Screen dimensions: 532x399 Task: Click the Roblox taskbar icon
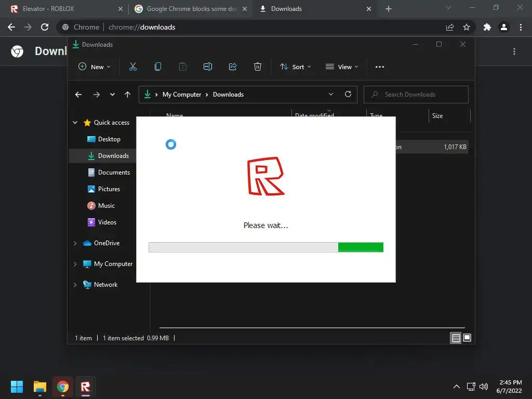(x=86, y=387)
